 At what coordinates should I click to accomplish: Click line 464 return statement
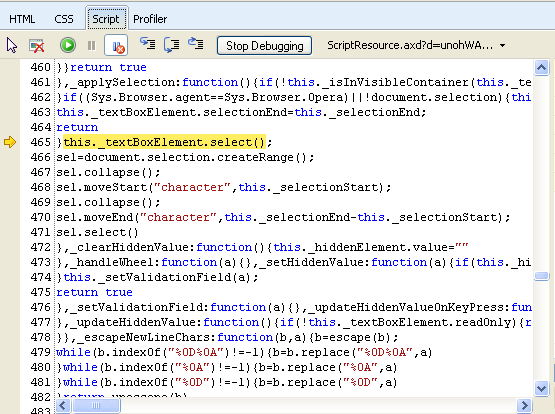pyautogui.click(x=77, y=127)
